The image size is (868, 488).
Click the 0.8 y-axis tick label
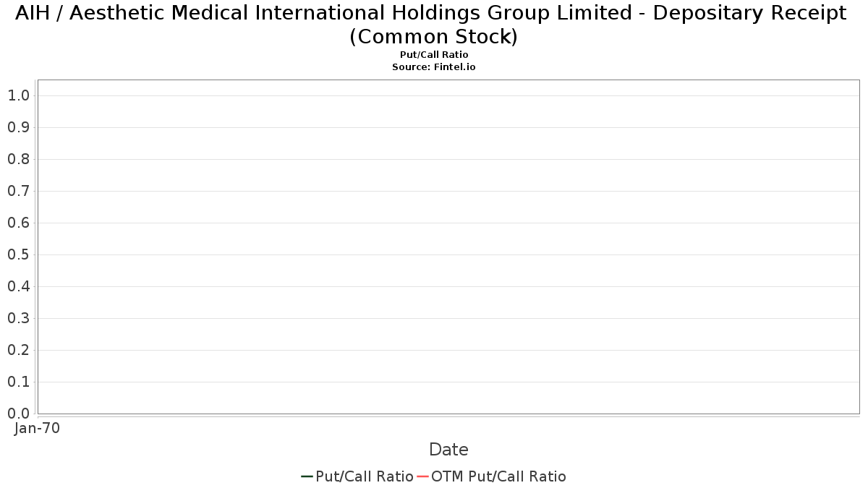pyautogui.click(x=18, y=159)
